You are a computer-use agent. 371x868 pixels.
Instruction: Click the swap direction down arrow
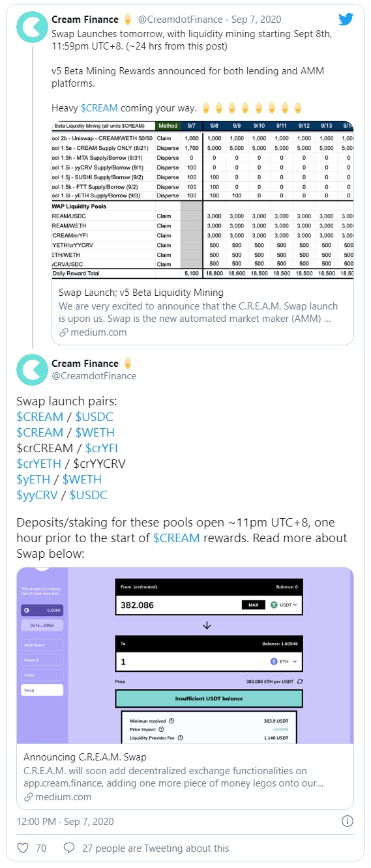coord(207,625)
